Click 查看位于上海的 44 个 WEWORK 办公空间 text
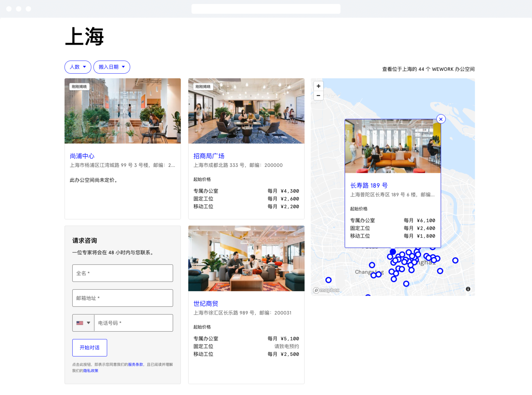 428,69
